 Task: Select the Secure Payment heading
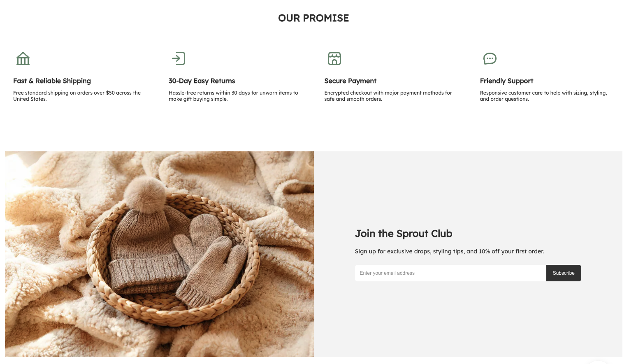pos(350,81)
